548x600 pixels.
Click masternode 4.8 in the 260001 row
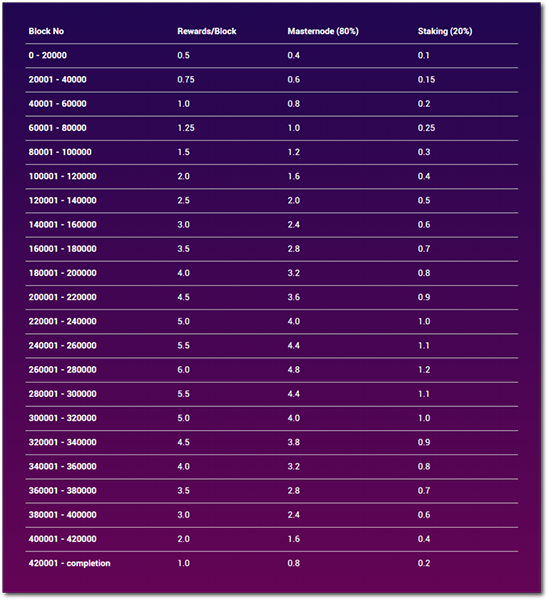click(294, 370)
